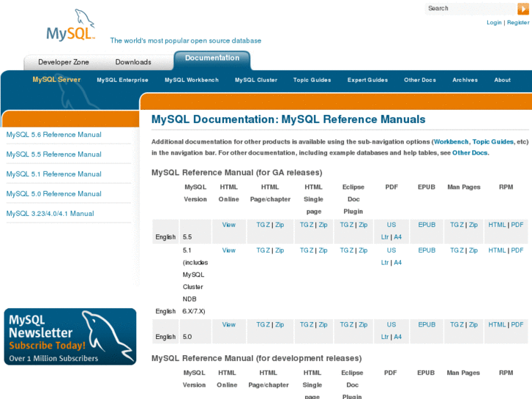The height and width of the screenshot is (399, 532).
Task: Click the orange search arrow button
Action: 522,9
